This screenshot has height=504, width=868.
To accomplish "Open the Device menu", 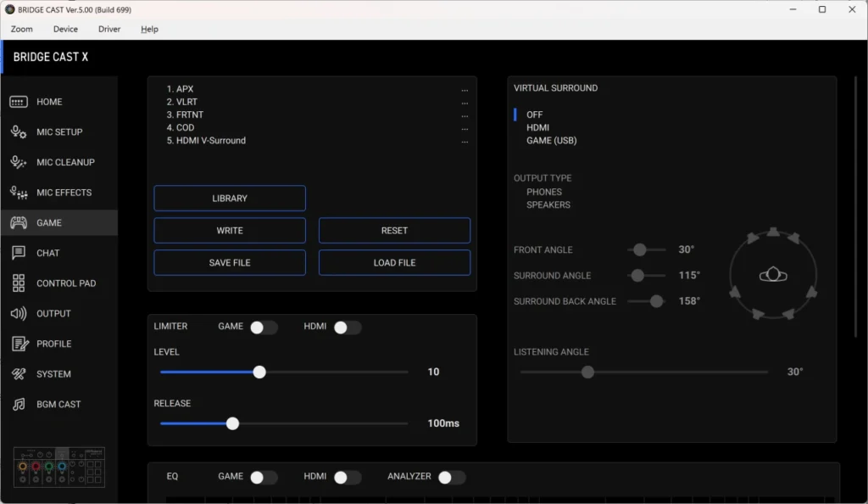I will [65, 29].
